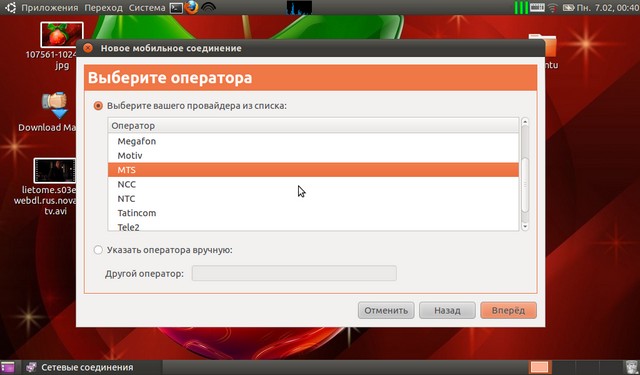Open the system monitor graph applet
Viewport: 640px width, 375px height.
click(x=299, y=7)
